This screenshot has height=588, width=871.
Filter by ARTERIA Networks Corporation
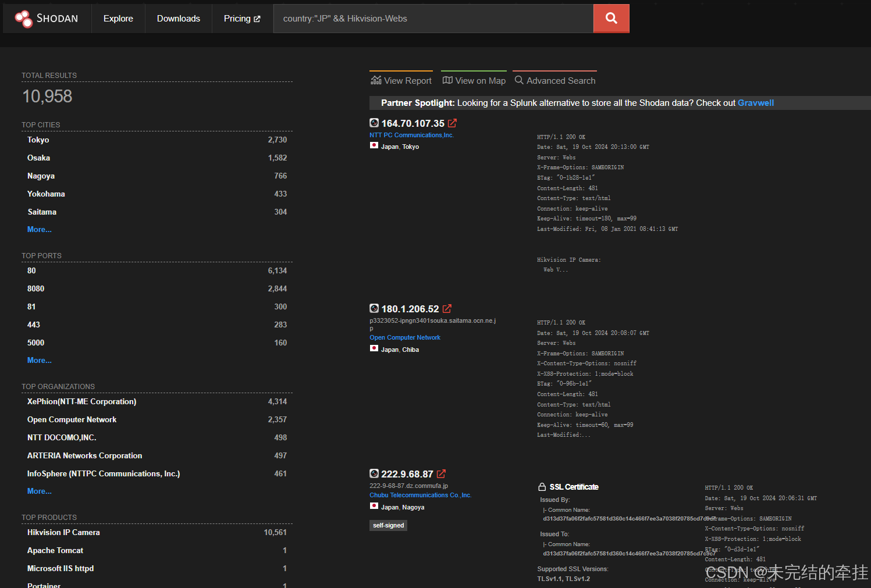157,455
